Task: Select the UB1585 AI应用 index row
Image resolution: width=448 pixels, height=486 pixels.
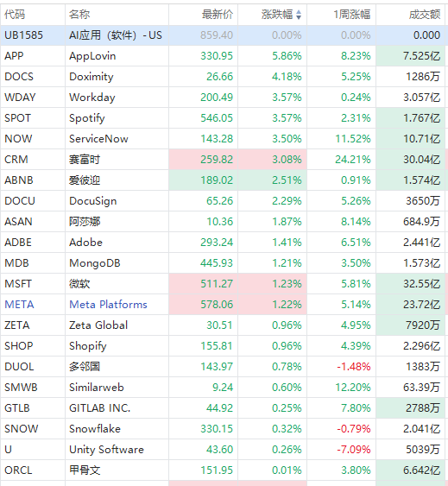Action: [x=224, y=35]
